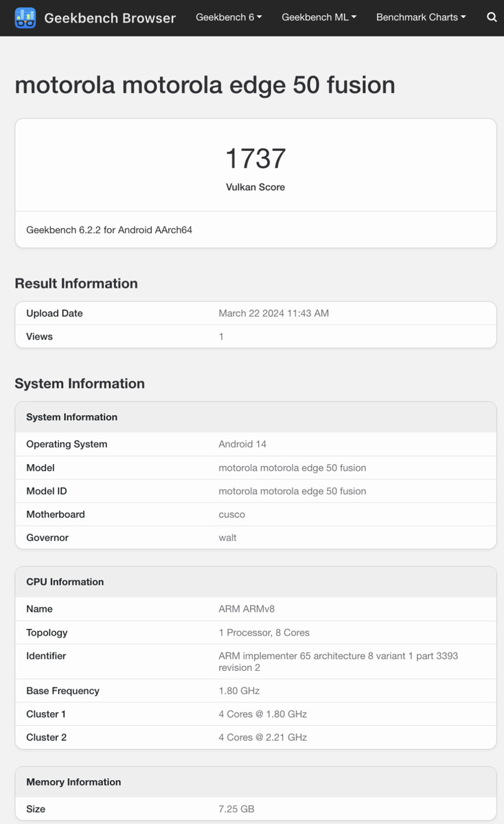Open the search magnifier icon

tap(492, 17)
